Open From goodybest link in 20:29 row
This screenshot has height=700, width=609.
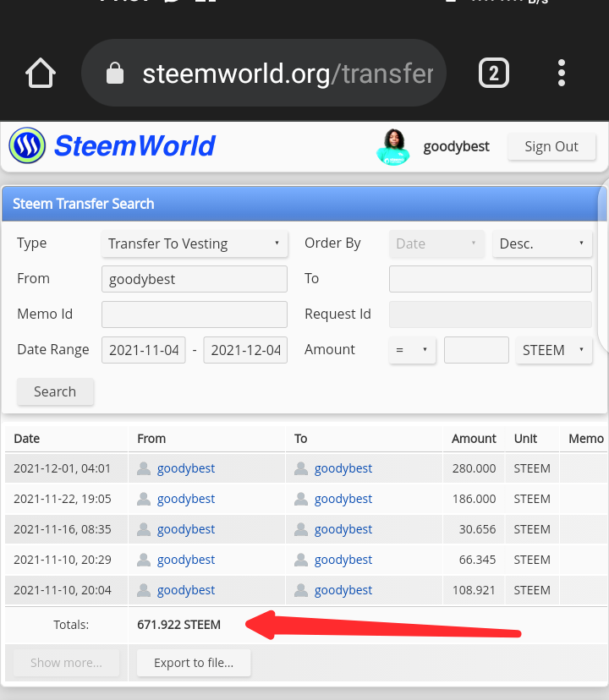click(186, 560)
